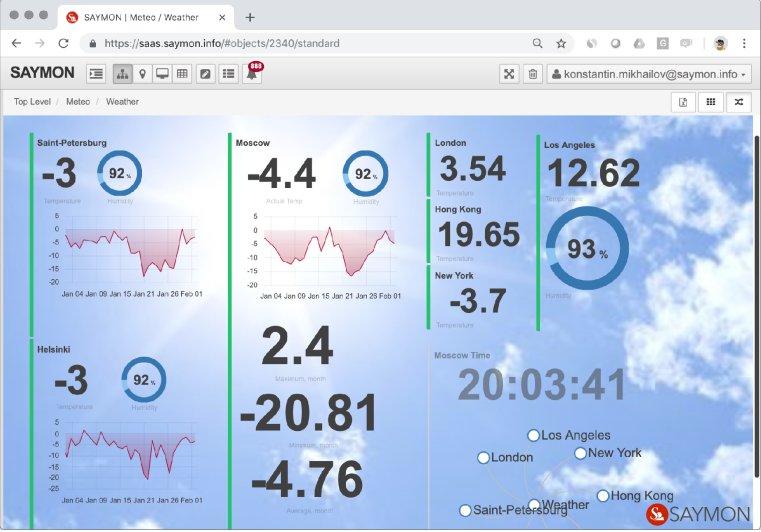Click the Top Level breadcrumb
Image resolution: width=761 pixels, height=532 pixels.
[x=32, y=101]
